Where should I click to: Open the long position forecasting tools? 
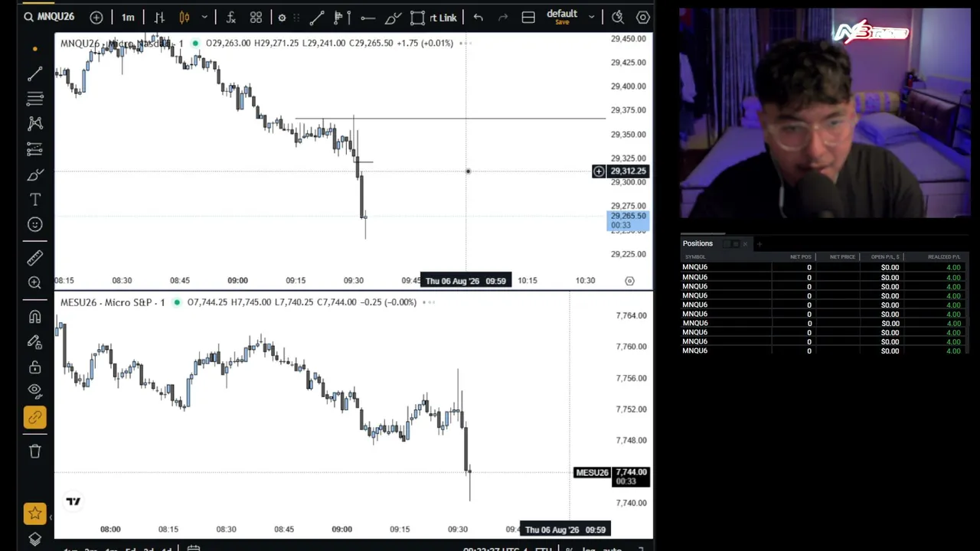[34, 148]
